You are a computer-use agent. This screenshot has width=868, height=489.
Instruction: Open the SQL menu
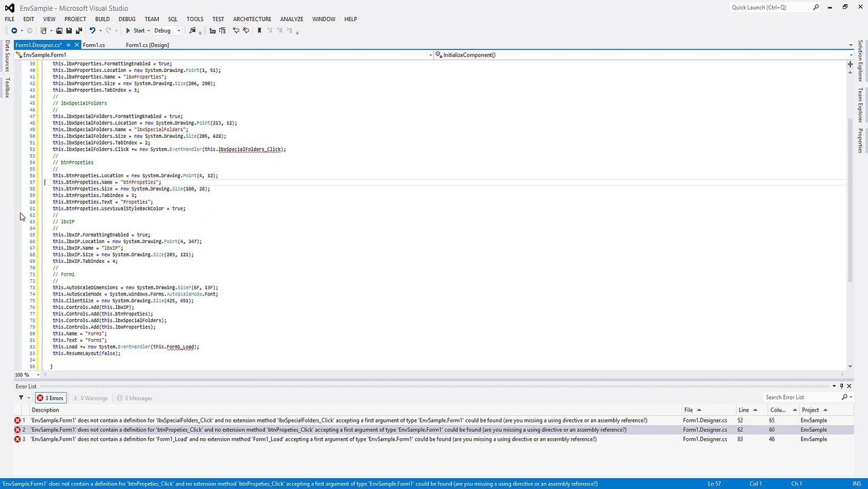173,19
